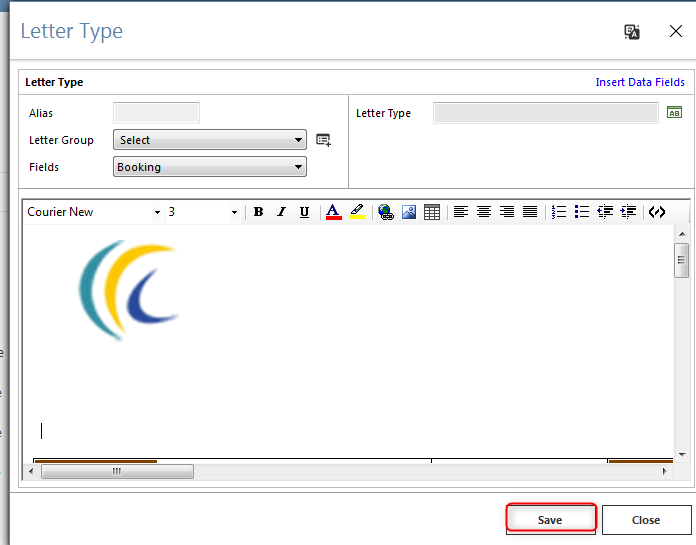Click the Save button
696x545 pixels.
(x=550, y=520)
